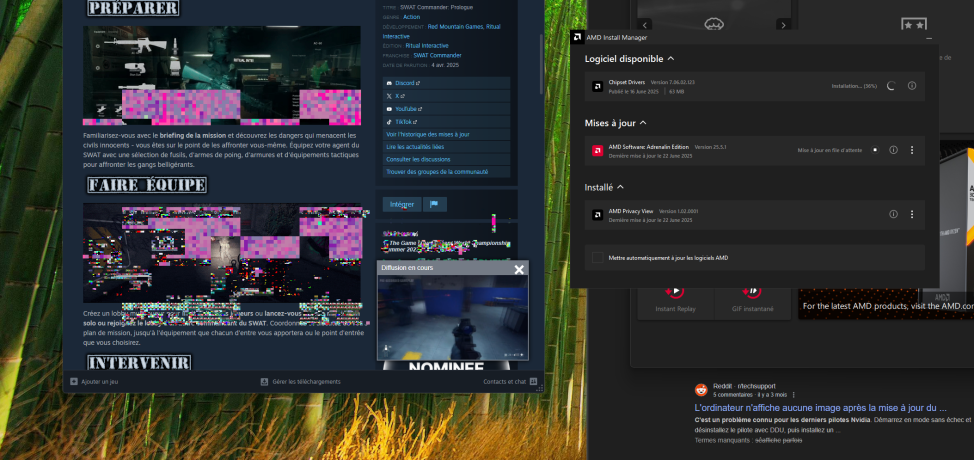Click the Reddit logo in search result
Viewport: 974px width, 460px height.
click(x=701, y=390)
